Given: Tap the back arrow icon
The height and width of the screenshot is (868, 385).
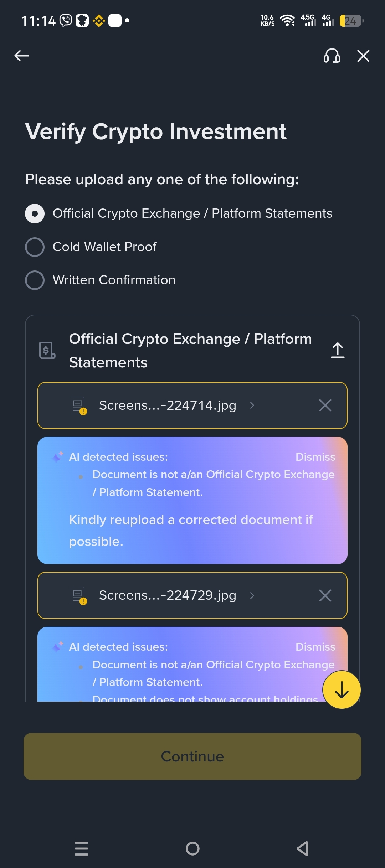Looking at the screenshot, I should [21, 56].
